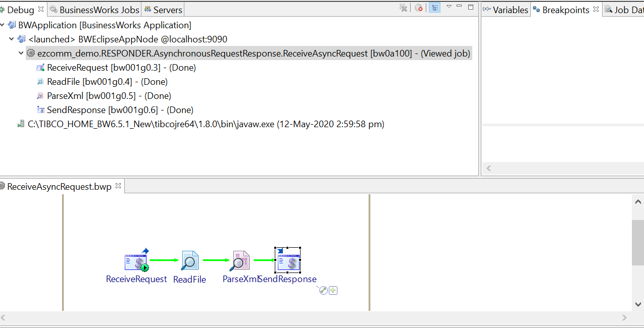Click the editor vertical scrollbar down arrow
644x328 pixels.
[x=638, y=304]
